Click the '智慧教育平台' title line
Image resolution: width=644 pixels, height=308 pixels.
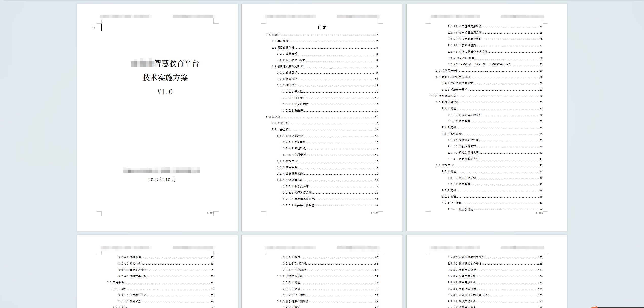177,63
